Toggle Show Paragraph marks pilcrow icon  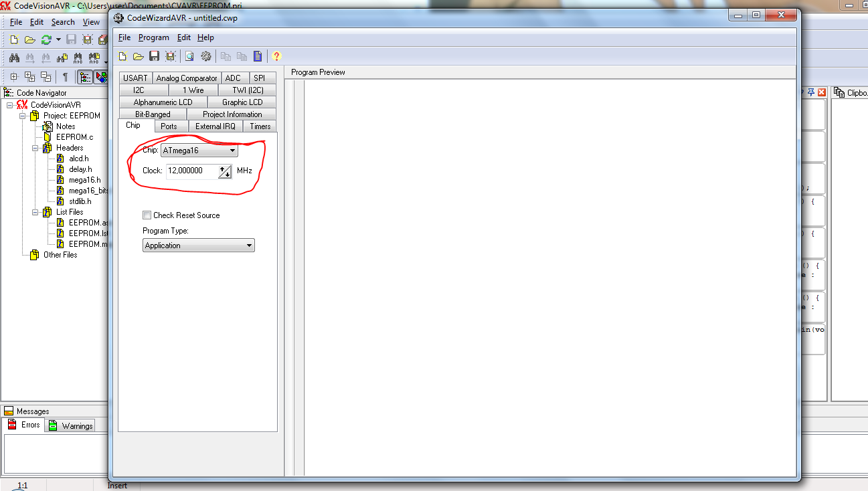(x=65, y=77)
